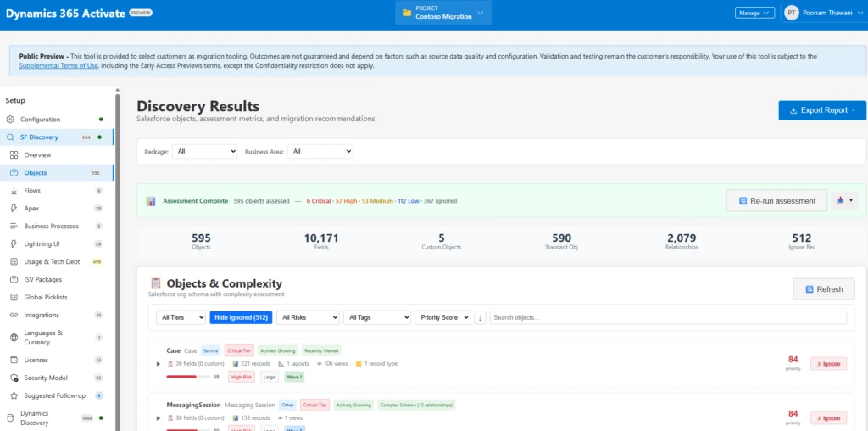Click the 10,171 Fields statistic
The width and height of the screenshot is (868, 431).
pos(321,242)
